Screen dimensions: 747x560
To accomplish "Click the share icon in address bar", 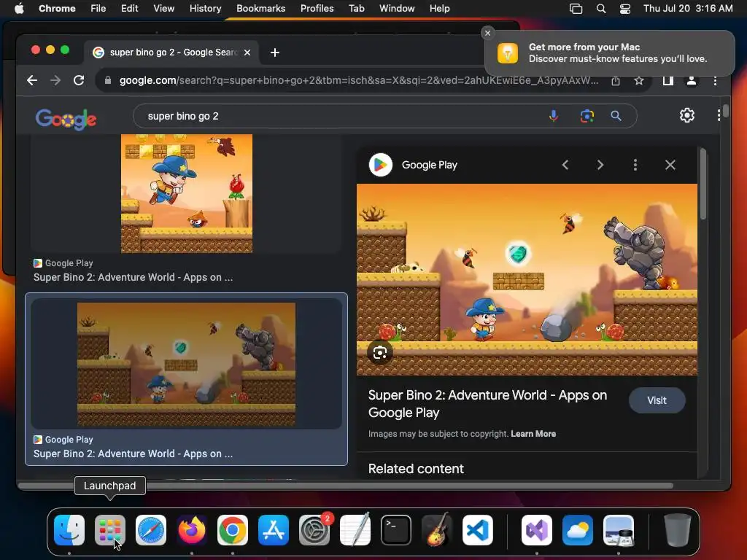I will [616, 81].
